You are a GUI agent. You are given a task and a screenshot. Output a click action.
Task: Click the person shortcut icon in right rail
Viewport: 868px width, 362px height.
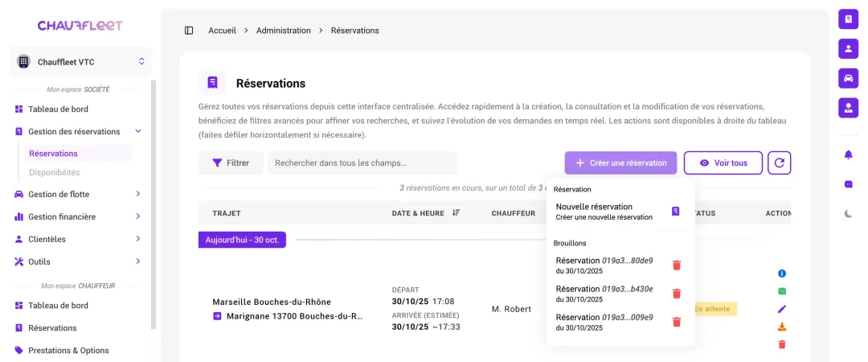[x=848, y=48]
